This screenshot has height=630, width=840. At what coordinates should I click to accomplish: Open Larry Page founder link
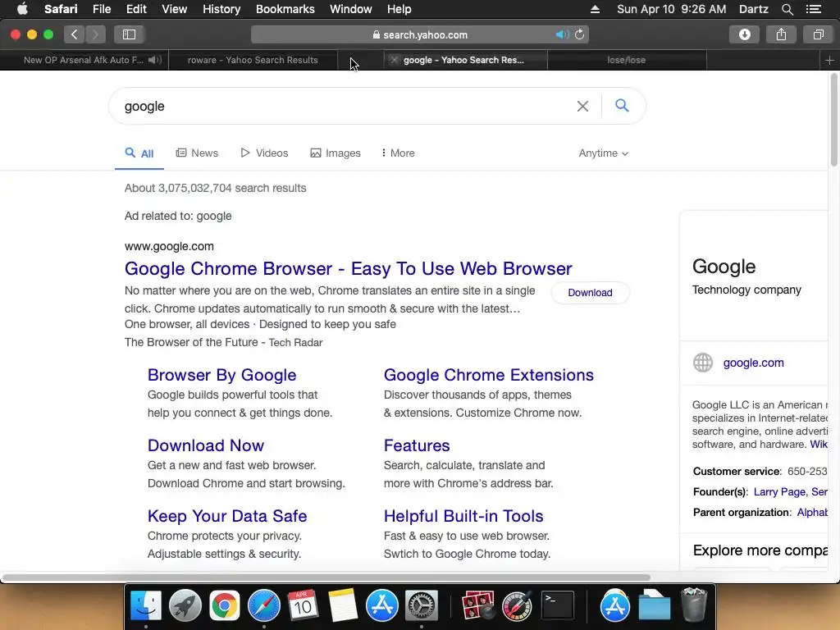(779, 492)
